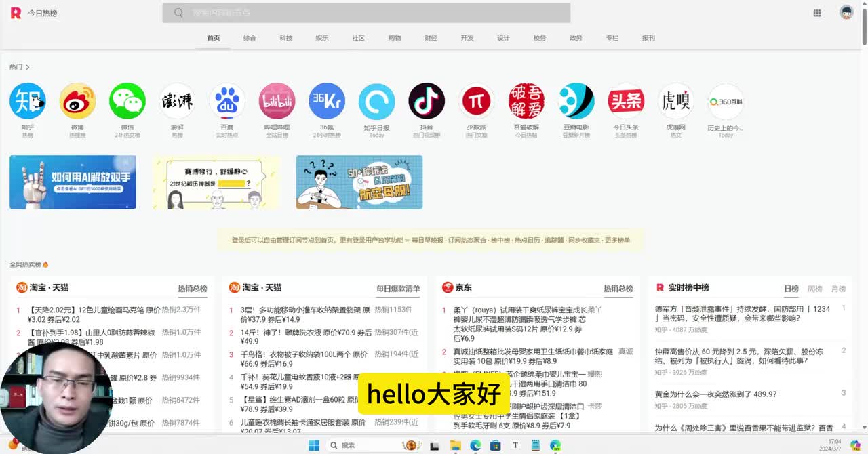The width and height of the screenshot is (868, 454).
Task: Switch to the 政务 tab
Action: click(x=576, y=38)
